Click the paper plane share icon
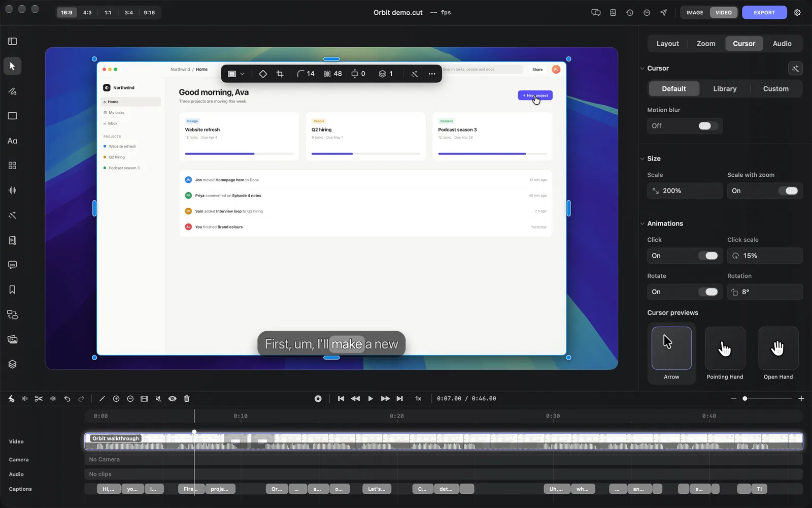 pos(663,13)
